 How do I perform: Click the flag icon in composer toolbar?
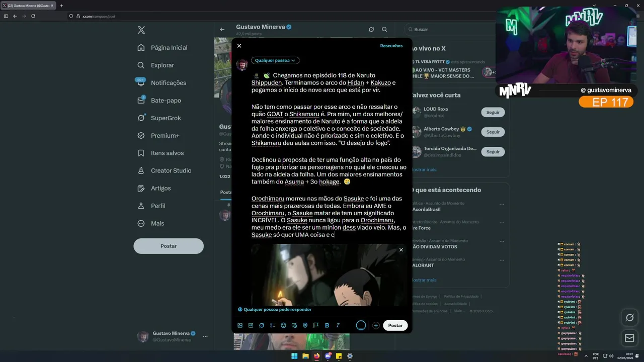click(316, 325)
